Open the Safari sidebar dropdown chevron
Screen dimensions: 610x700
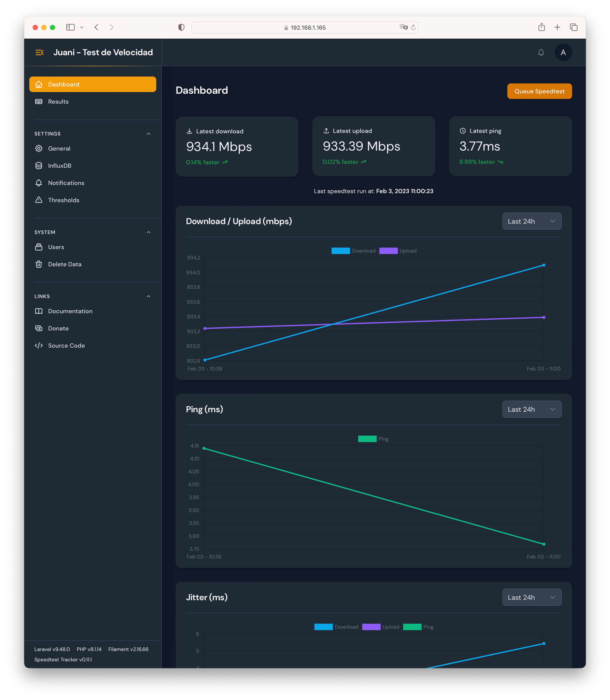82,27
